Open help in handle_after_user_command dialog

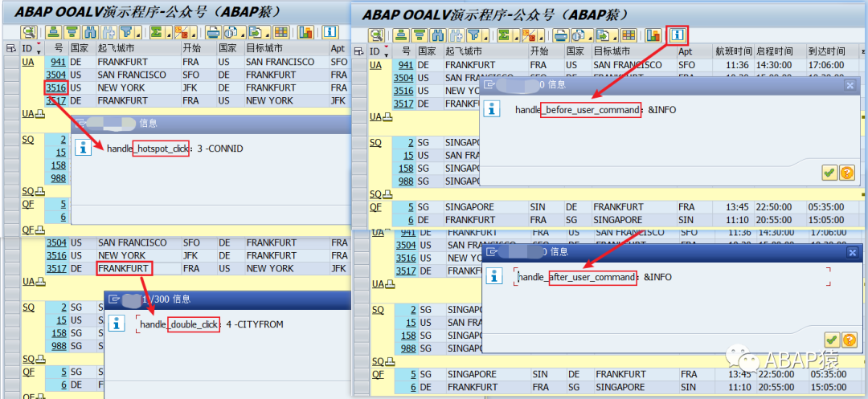point(848,340)
